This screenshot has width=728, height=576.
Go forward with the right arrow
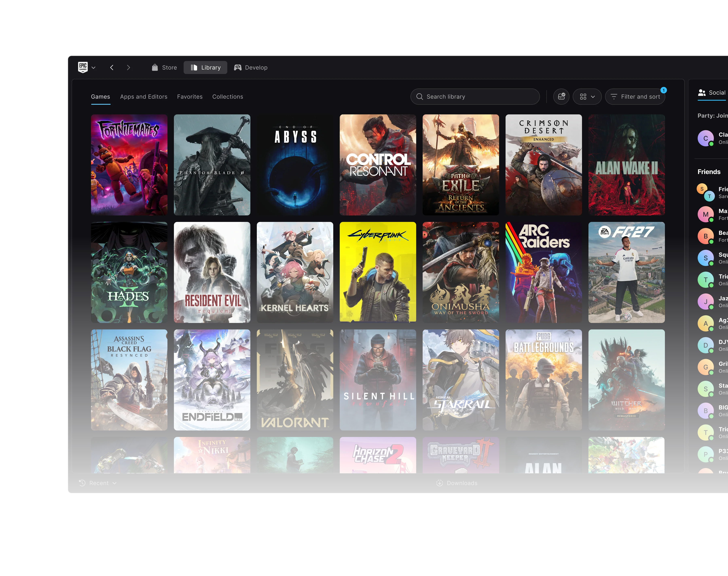[x=128, y=68]
